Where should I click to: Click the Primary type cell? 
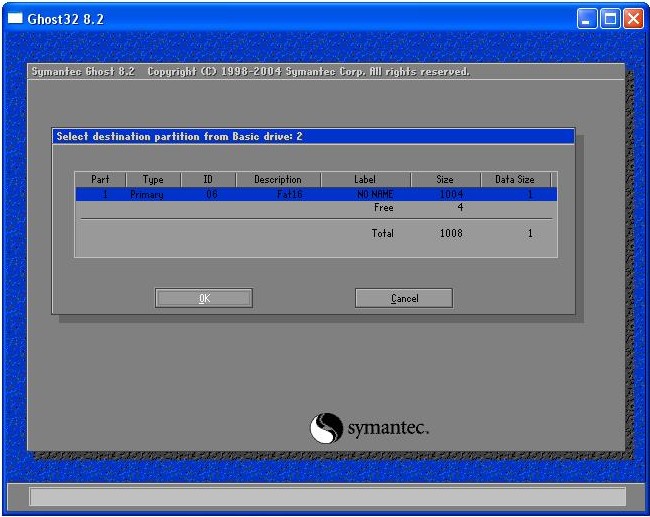147,194
